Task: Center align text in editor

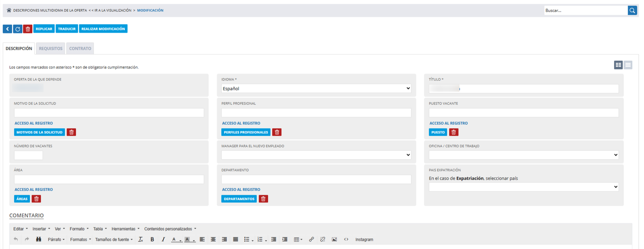Action: (x=213, y=240)
